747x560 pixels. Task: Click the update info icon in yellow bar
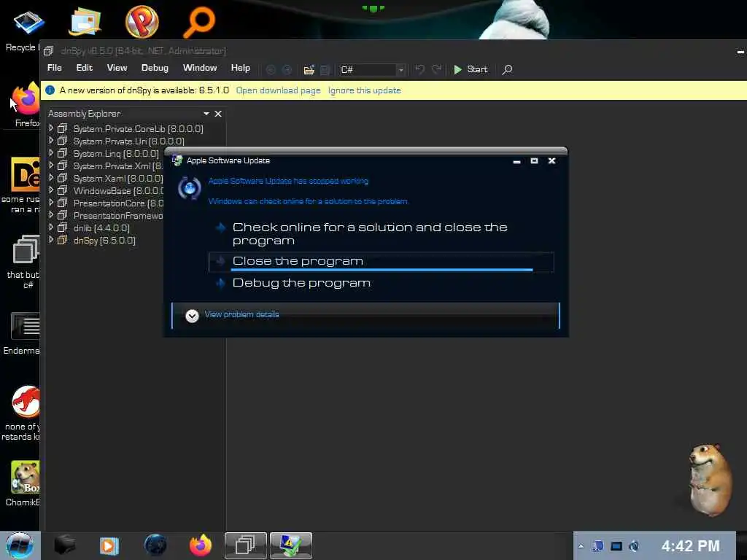50,90
